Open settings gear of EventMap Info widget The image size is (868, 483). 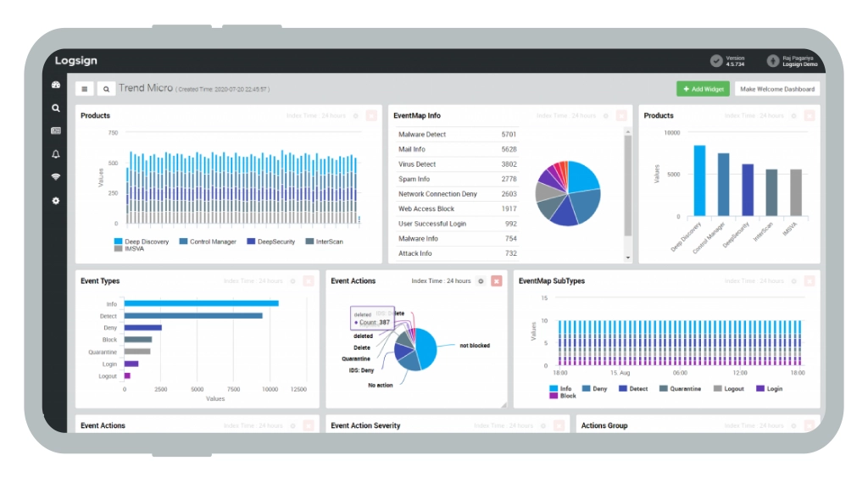606,115
